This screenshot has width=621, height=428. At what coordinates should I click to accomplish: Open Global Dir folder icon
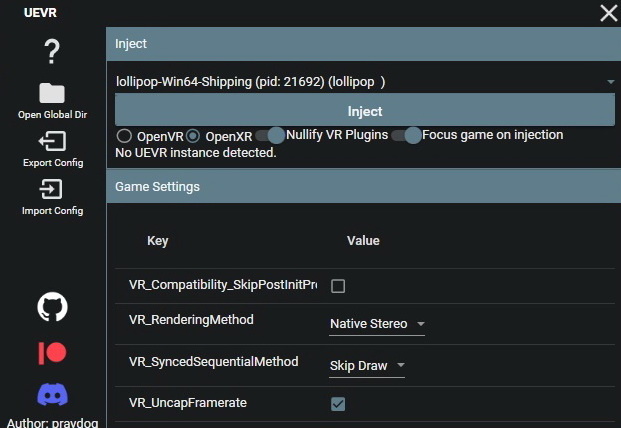[52, 93]
